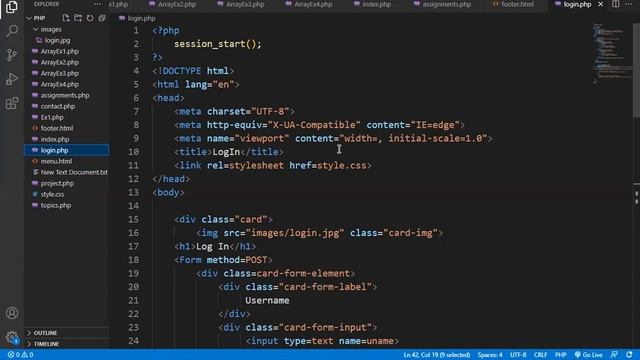The height and width of the screenshot is (360, 640).
Task: Open project.php in explorer
Action: coord(57,183)
